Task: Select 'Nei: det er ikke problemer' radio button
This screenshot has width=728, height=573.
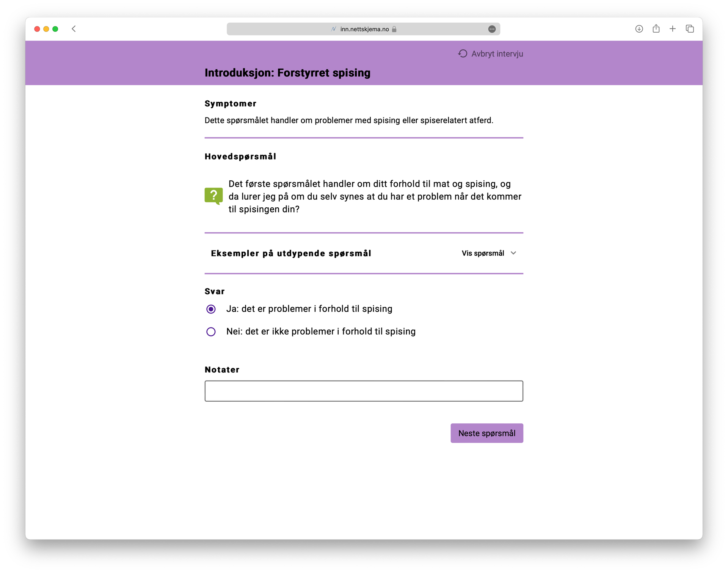Action: click(x=211, y=332)
